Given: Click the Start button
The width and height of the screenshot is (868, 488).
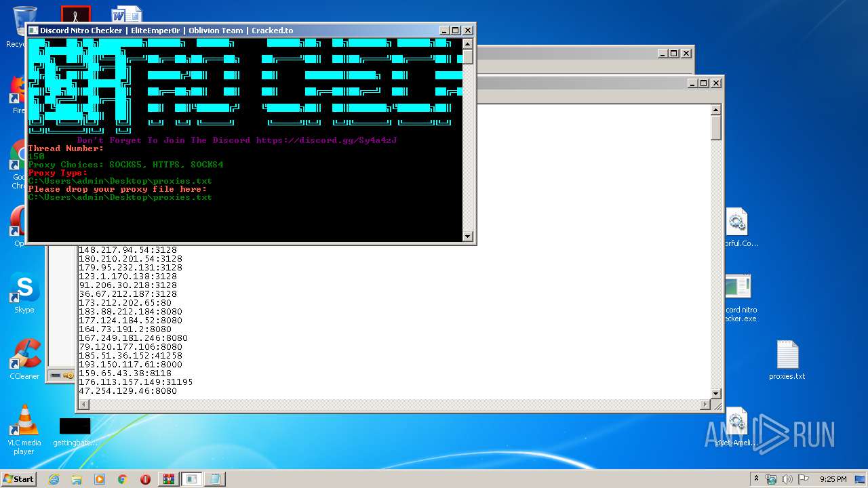Looking at the screenshot, I should (x=19, y=479).
